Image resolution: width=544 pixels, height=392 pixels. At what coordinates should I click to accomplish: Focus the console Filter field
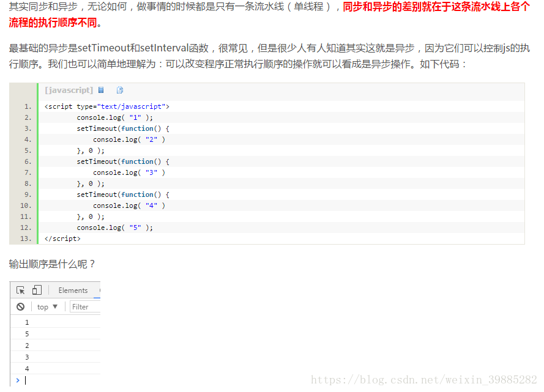click(x=85, y=307)
